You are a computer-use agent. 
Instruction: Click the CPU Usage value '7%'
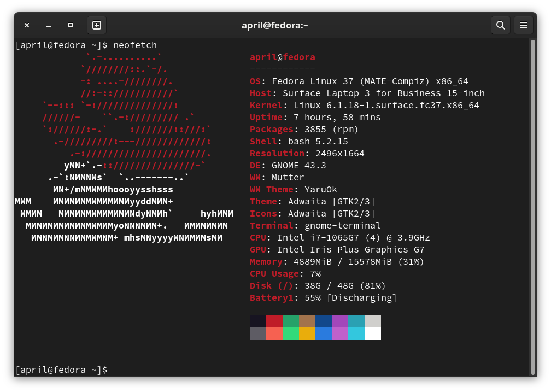coord(315,273)
